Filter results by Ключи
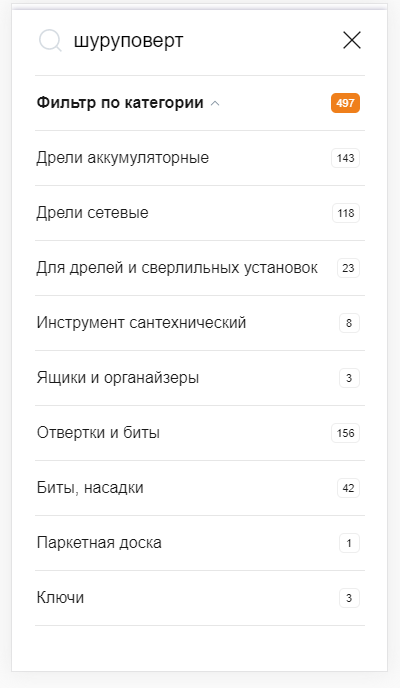This screenshot has width=400, height=688. tap(200, 598)
